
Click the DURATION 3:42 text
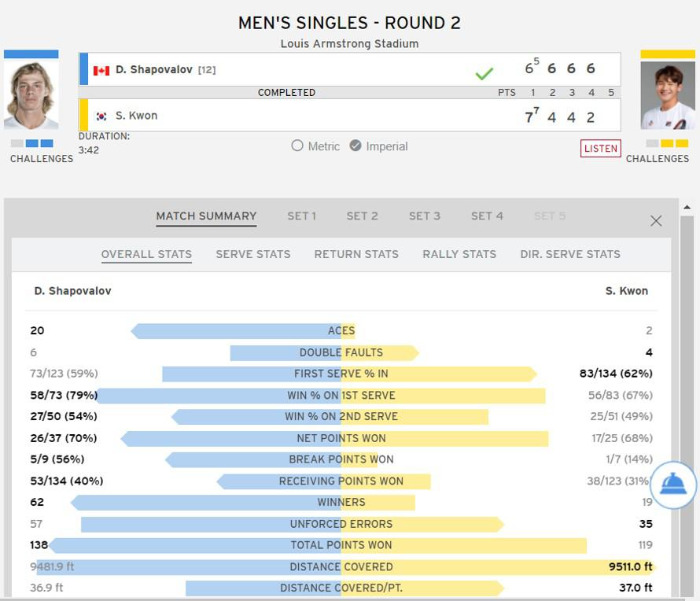(x=104, y=143)
